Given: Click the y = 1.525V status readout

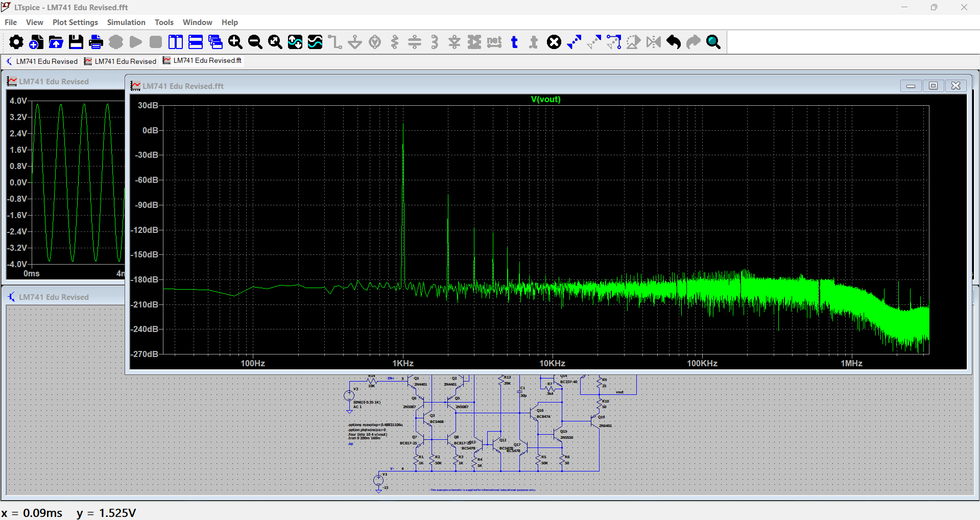Looking at the screenshot, I should 106,513.
